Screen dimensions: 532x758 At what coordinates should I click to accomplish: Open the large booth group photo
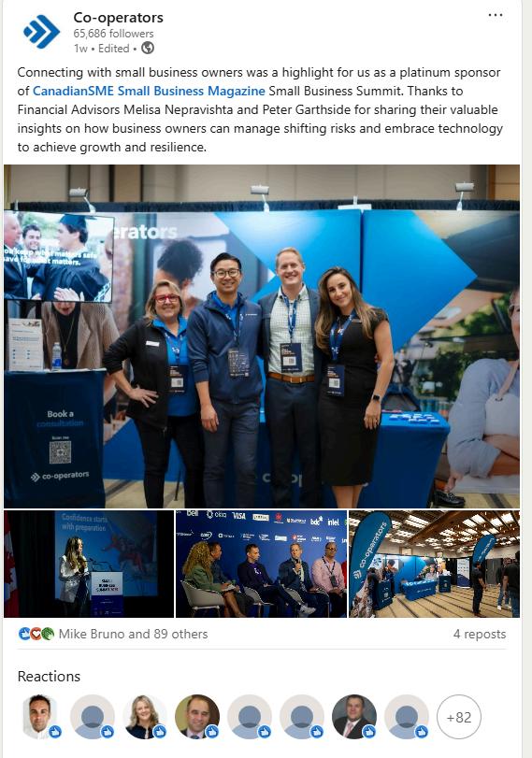(x=262, y=336)
